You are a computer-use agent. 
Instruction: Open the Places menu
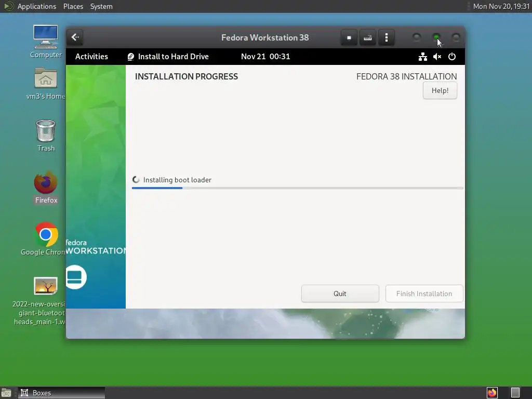(x=73, y=6)
